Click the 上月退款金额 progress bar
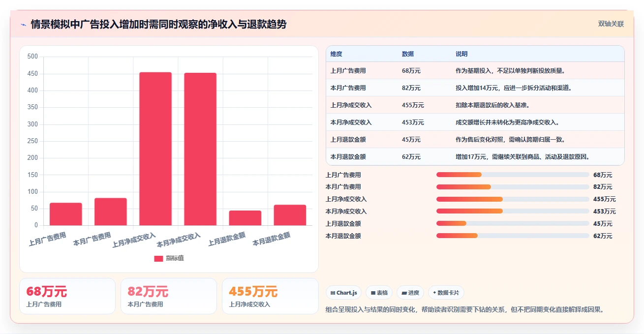 click(513, 224)
